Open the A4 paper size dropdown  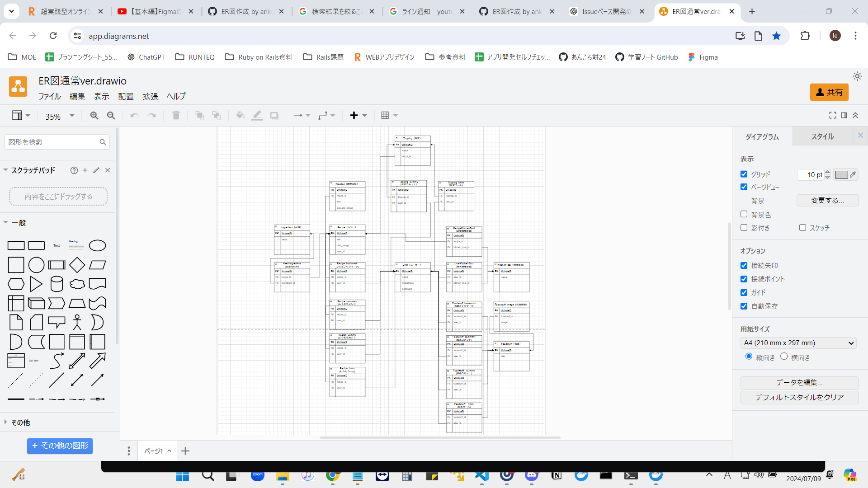pyautogui.click(x=798, y=343)
